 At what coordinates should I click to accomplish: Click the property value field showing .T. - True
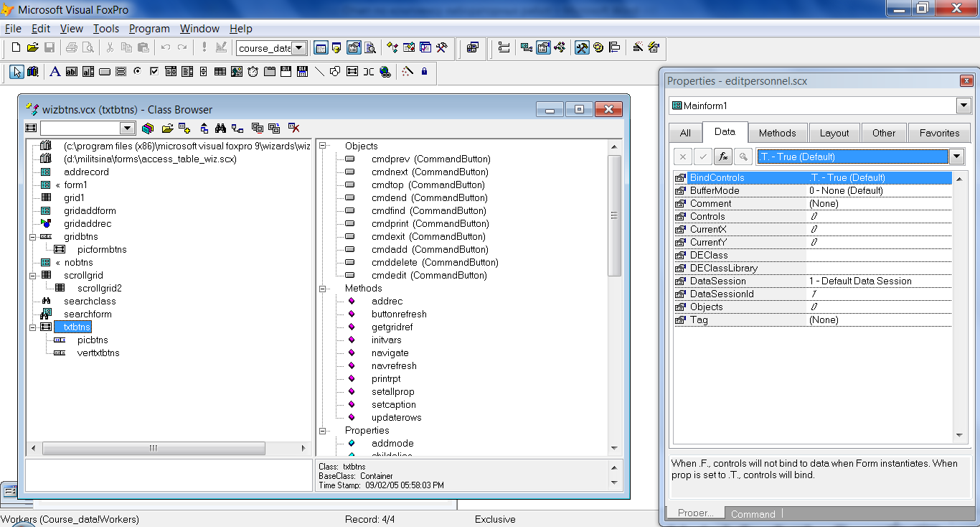852,157
